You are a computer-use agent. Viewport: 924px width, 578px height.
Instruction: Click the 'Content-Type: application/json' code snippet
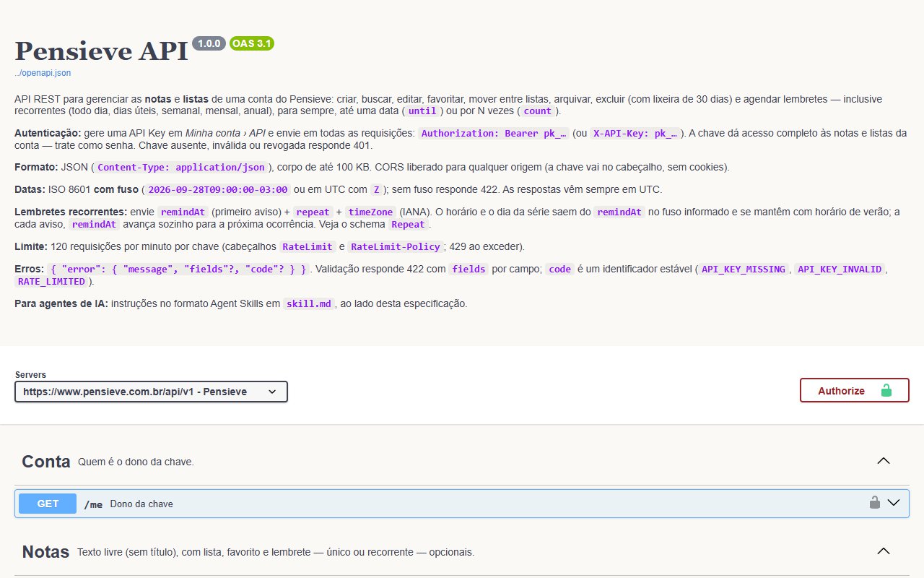tap(181, 167)
